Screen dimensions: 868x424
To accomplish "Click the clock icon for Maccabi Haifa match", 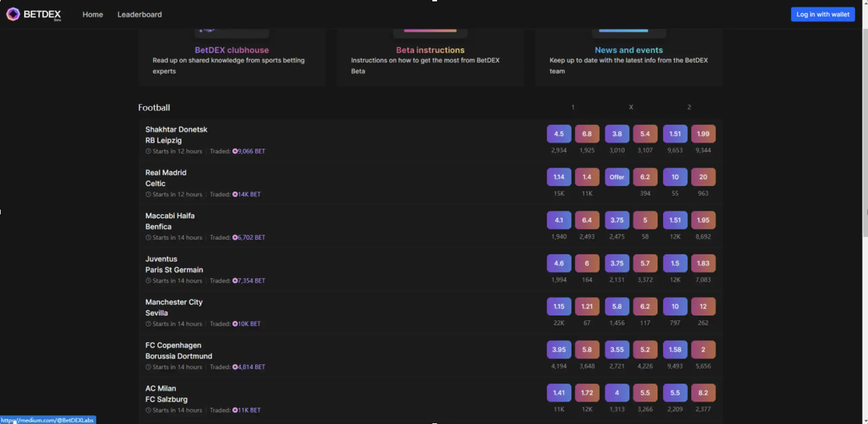I will coord(148,238).
